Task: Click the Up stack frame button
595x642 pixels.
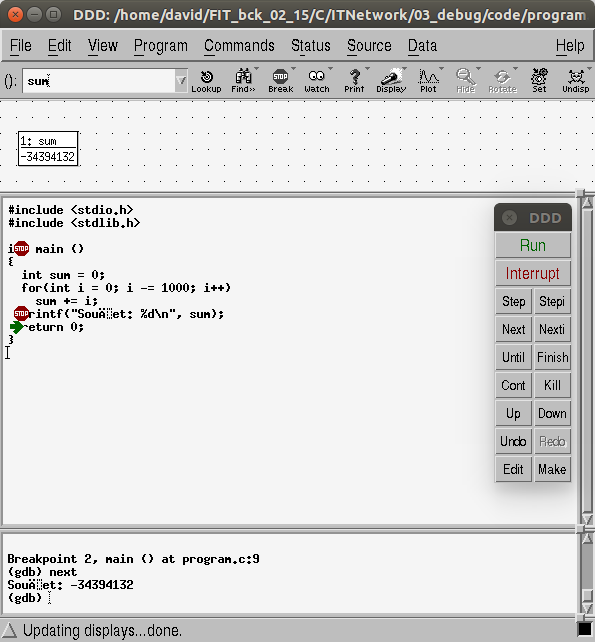Action: (514, 413)
